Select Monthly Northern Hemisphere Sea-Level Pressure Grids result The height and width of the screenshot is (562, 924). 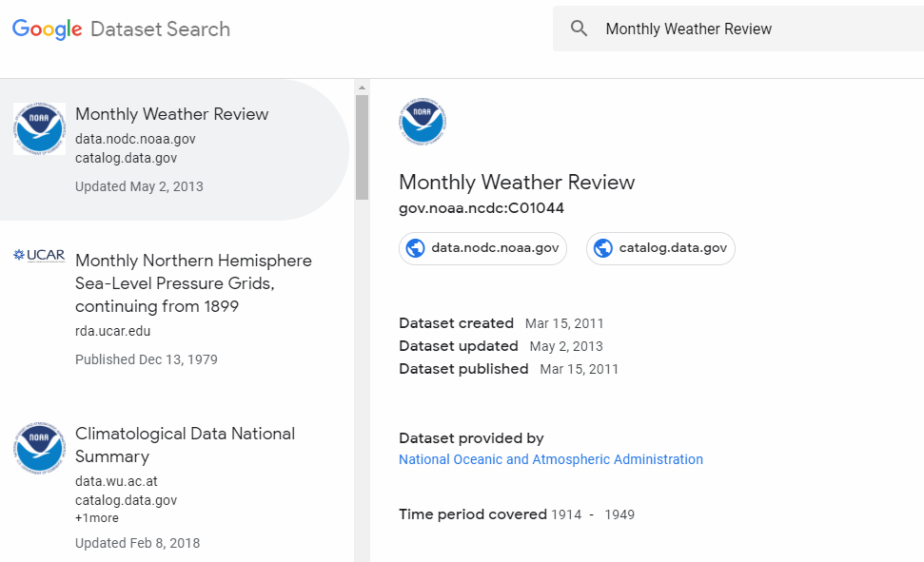[193, 283]
